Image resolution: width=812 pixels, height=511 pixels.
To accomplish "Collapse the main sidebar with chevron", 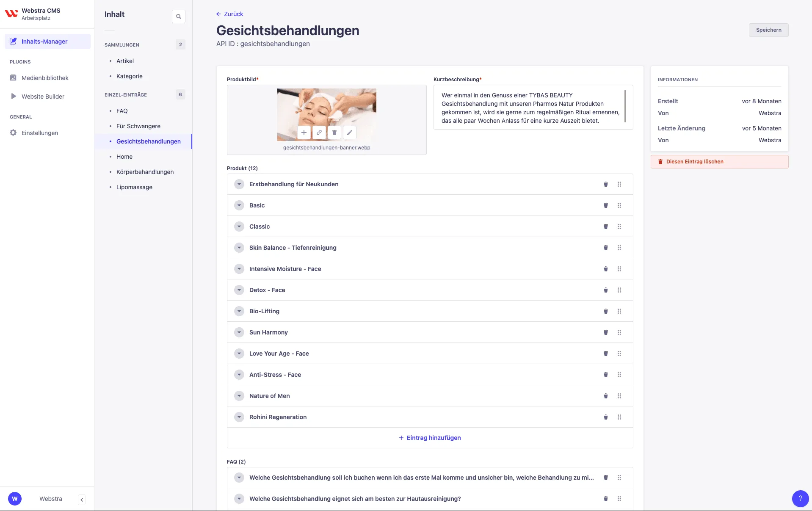I will pyautogui.click(x=82, y=500).
